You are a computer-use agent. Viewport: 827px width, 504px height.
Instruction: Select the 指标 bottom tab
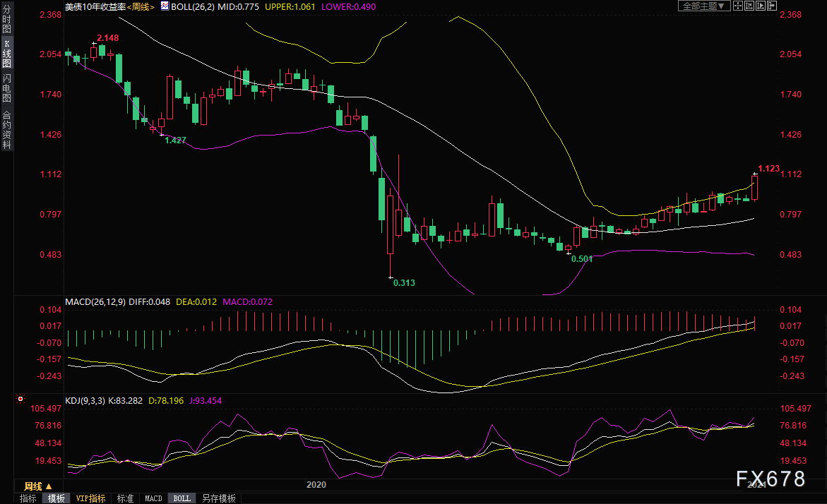point(28,498)
